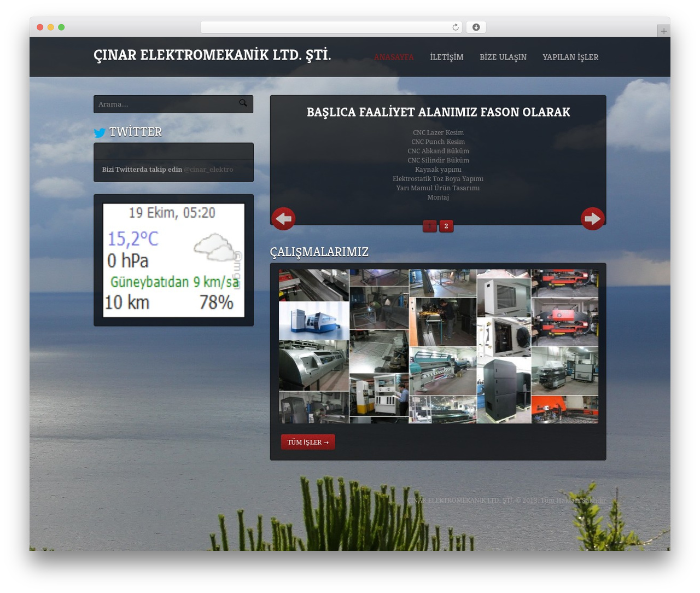Click the ÇINAR ELEKTROMEKANİK site title
Viewport: 700px width, 593px height.
coord(212,55)
